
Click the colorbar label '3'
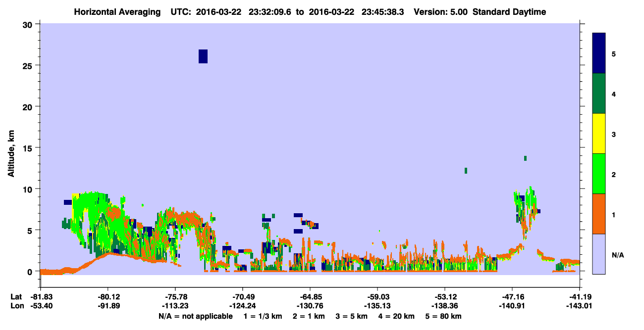pos(613,134)
